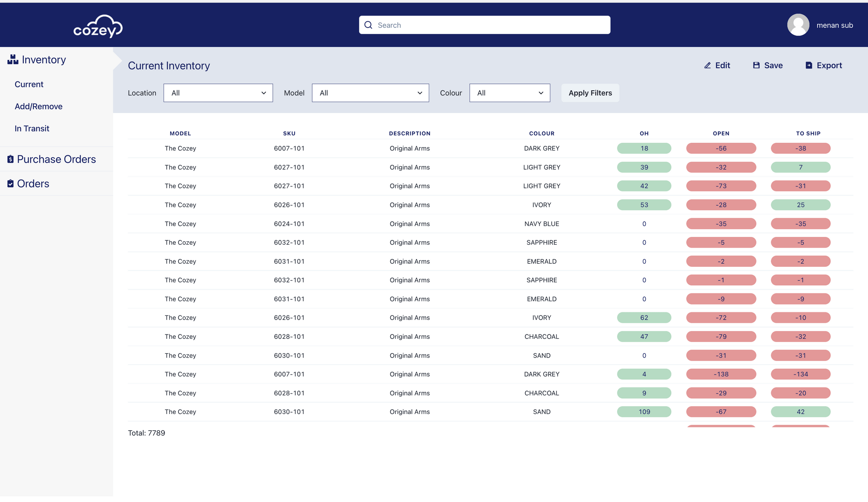Screen dimensions: 868x502
Task: Click the SAND cell in OH 109 row
Action: point(542,412)
